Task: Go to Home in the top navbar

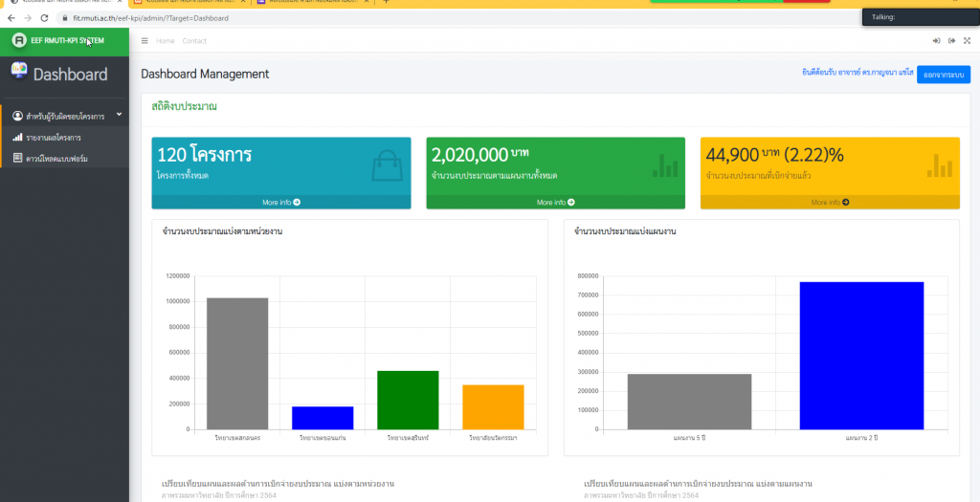Action: point(166,41)
